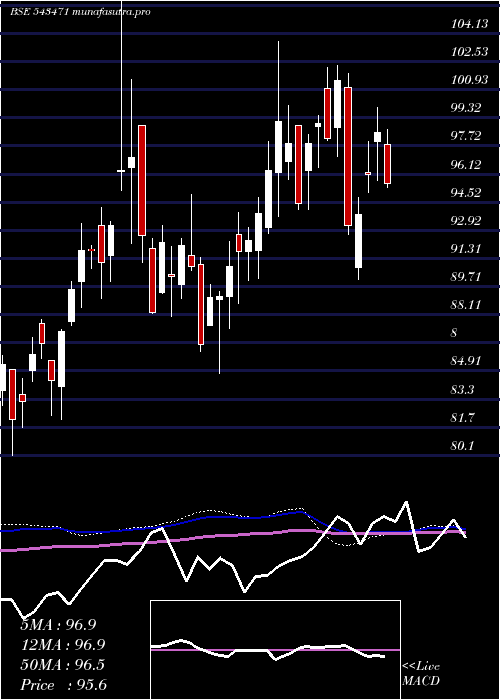Click the 'Price : 95.6' reading
500x700 pixels.
(x=62, y=685)
